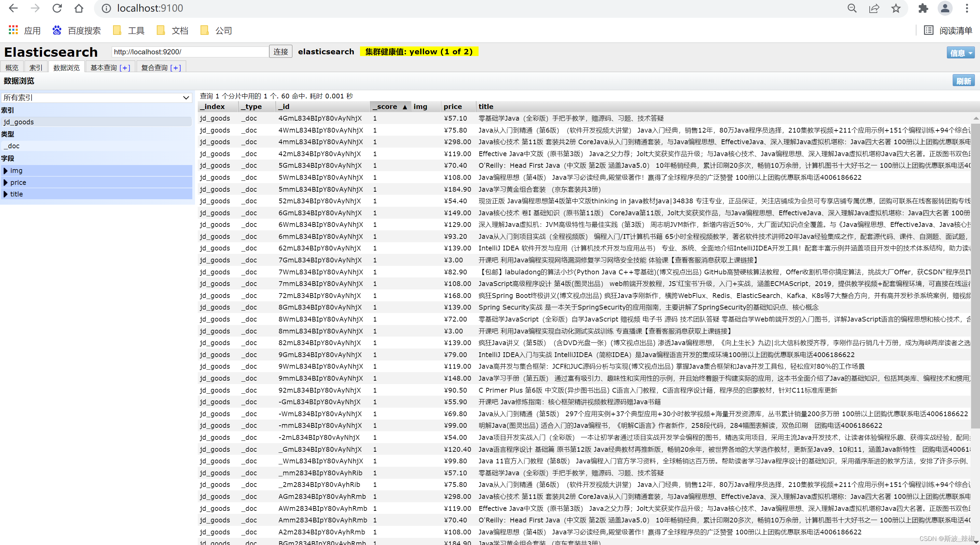Viewport: 980px width, 545px height.
Task: Open the 应用 apps bookmark
Action: [x=24, y=30]
